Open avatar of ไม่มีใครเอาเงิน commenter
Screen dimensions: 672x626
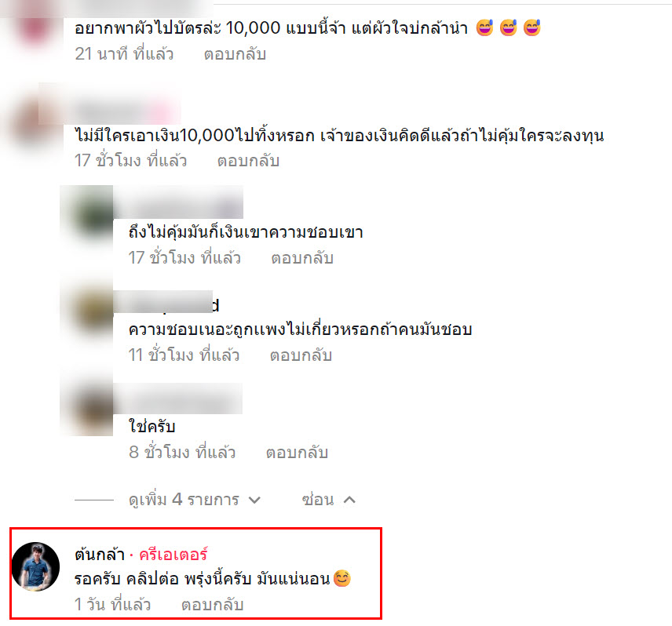click(32, 124)
